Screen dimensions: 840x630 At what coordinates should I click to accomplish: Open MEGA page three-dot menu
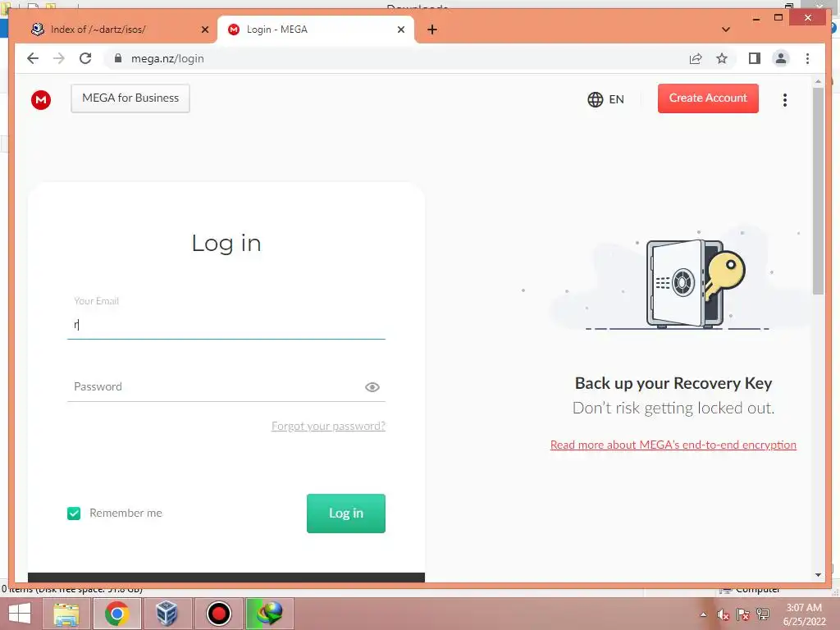[785, 99]
